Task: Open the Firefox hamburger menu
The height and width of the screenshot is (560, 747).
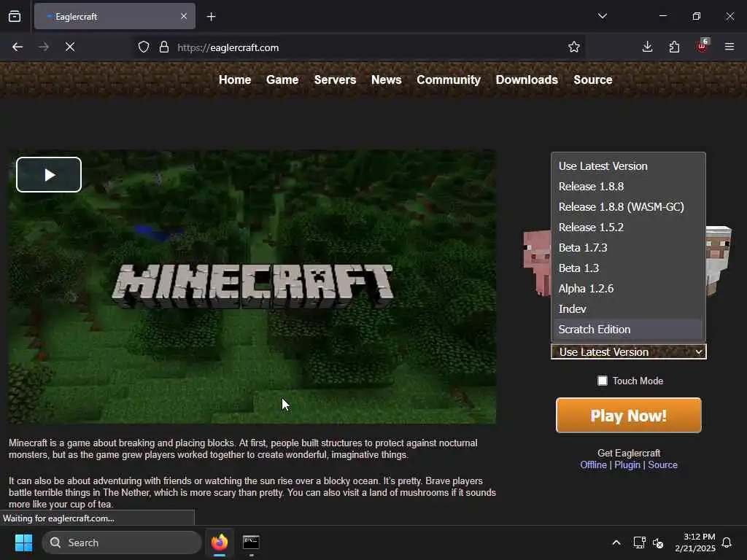Action: [x=729, y=47]
